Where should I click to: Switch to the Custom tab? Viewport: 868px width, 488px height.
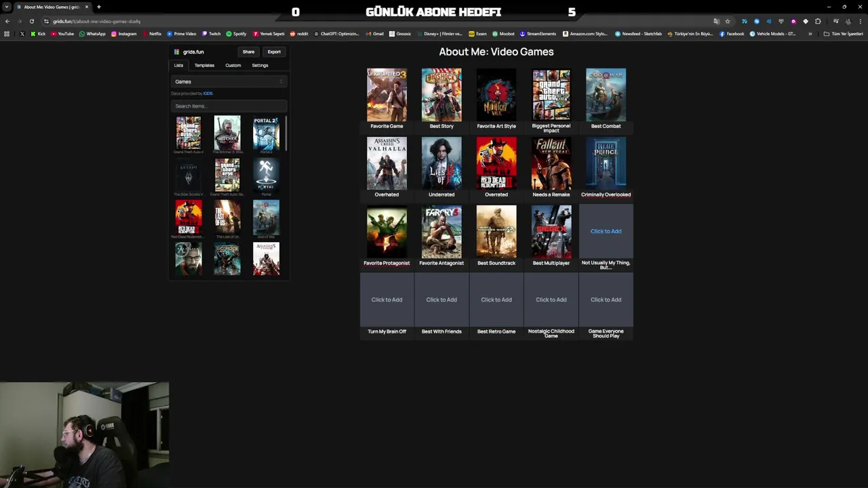pos(233,65)
